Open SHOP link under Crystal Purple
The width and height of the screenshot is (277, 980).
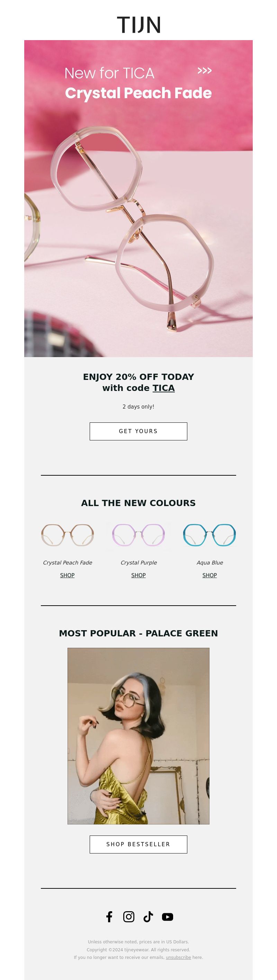(x=138, y=575)
